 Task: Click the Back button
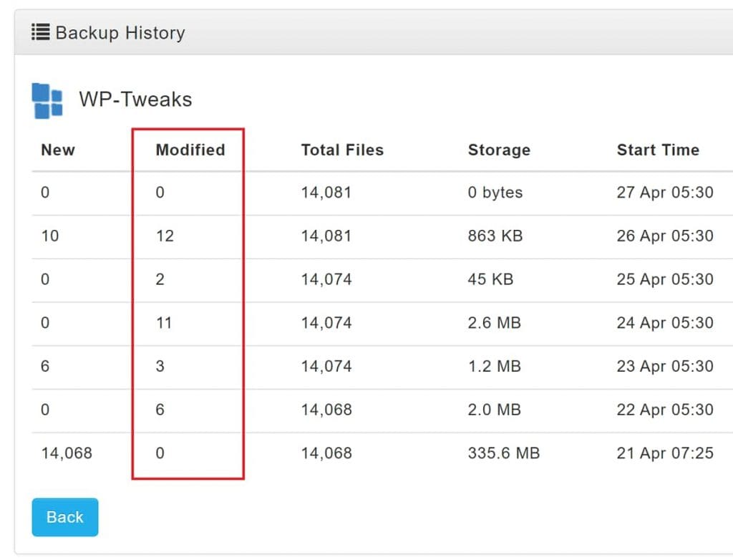click(64, 516)
